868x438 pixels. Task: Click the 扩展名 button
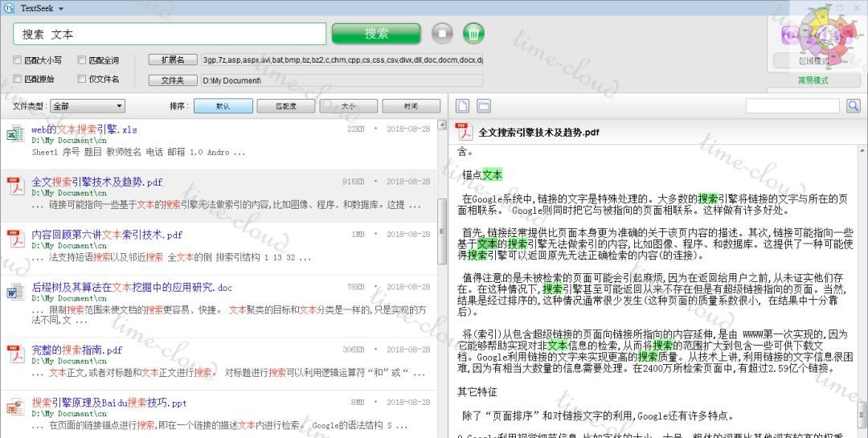[174, 59]
